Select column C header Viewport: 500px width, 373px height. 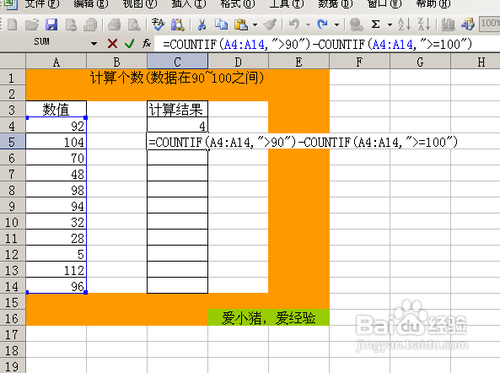point(177,62)
